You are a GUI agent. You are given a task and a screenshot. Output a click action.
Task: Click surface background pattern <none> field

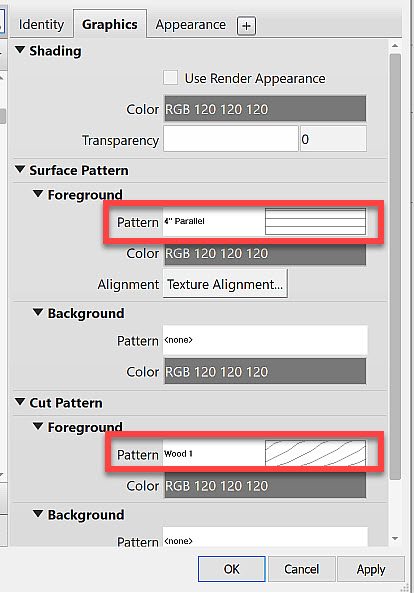pyautogui.click(x=265, y=340)
